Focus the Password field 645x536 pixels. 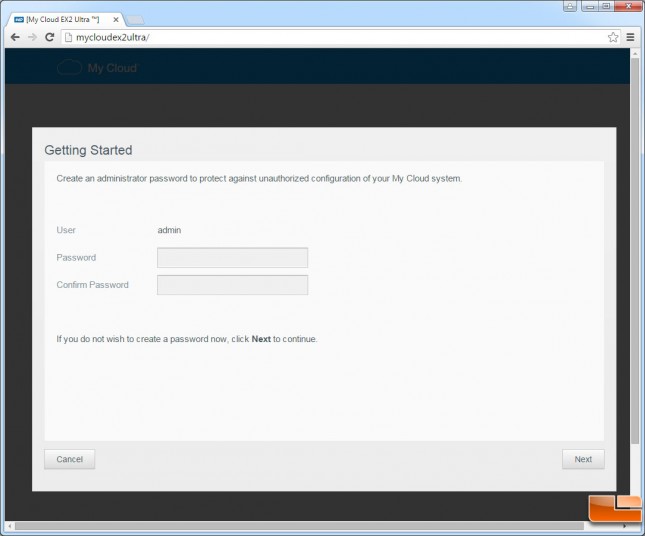pyautogui.click(x=232, y=258)
